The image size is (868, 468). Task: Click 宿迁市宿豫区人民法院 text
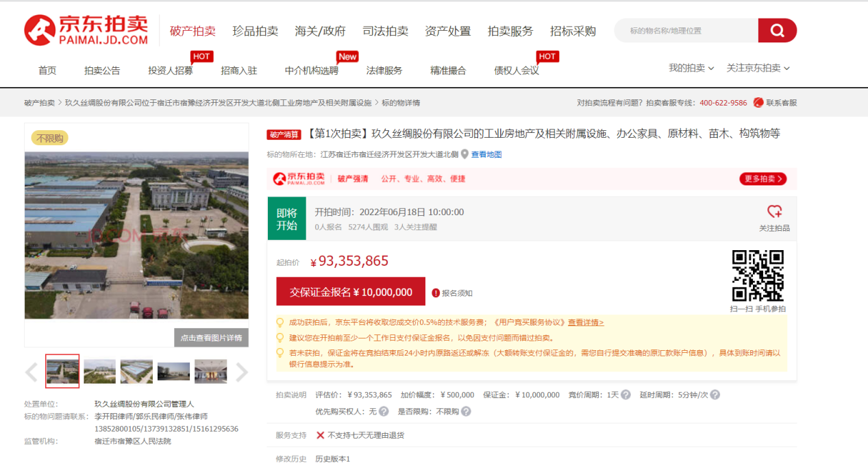[x=133, y=441]
